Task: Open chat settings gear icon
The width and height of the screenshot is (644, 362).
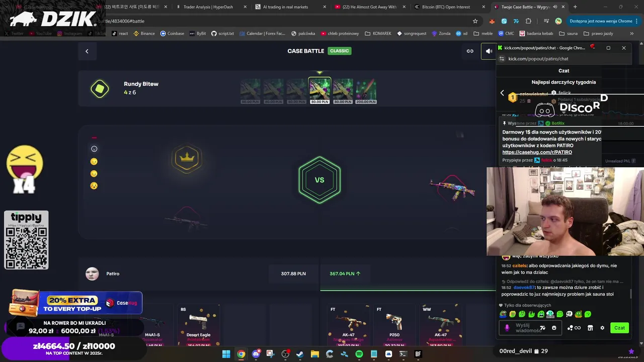Action: click(x=602, y=328)
